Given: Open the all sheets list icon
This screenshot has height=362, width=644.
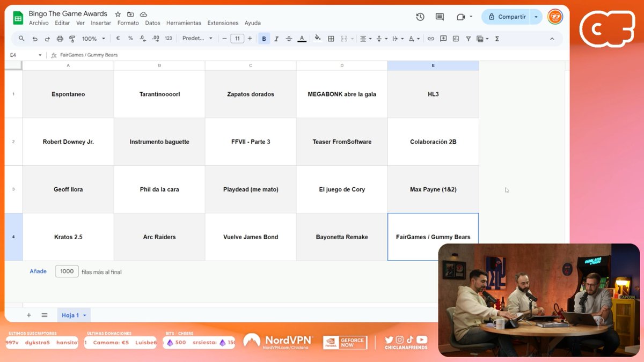Looking at the screenshot, I should [45, 315].
